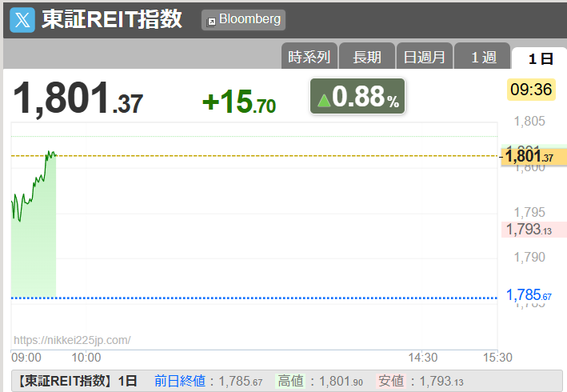The height and width of the screenshot is (392, 567).
Task: Click the 1,801.90 high value in footer
Action: [341, 381]
